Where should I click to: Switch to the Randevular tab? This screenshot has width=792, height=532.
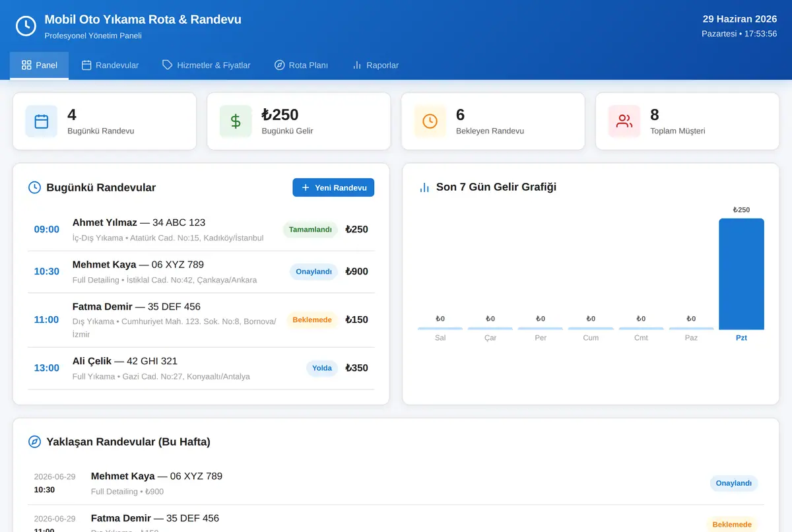(x=110, y=65)
